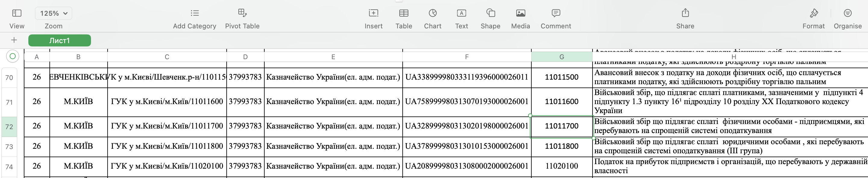
Task: Click cell with value 11011800
Action: 562,146
